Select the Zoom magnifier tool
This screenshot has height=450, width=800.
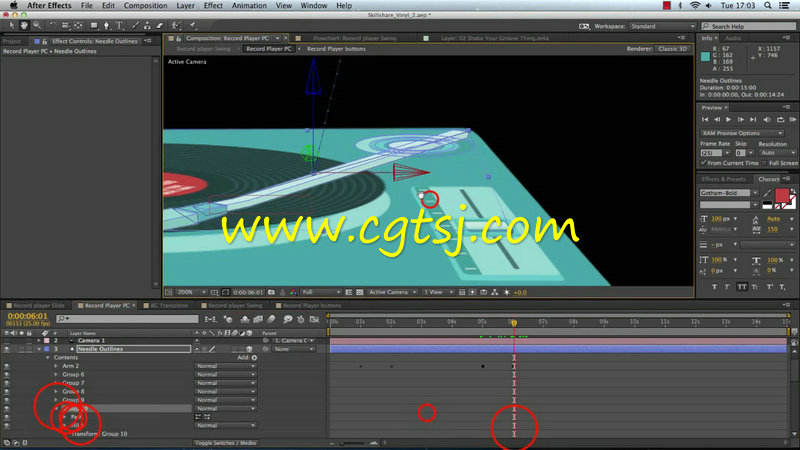click(37, 26)
